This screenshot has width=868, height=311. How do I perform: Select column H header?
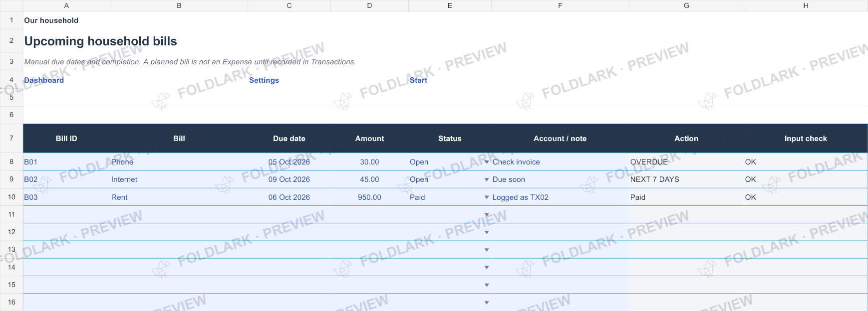(x=806, y=5)
